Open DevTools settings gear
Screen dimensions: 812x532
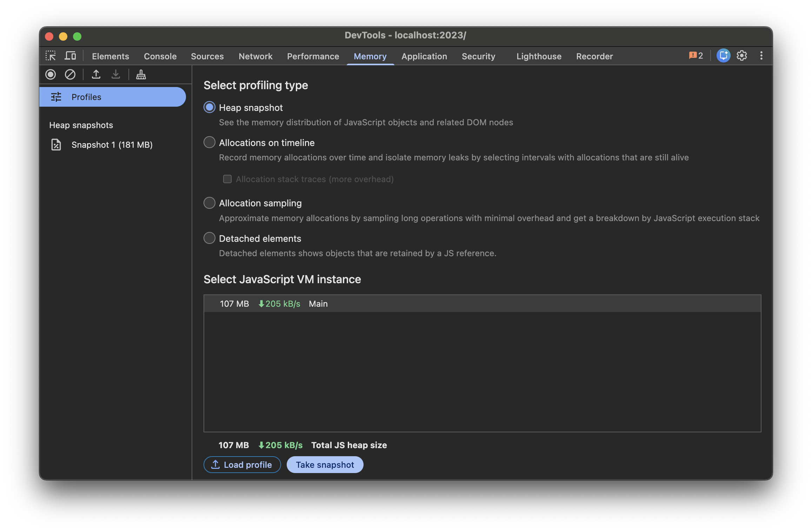[742, 56]
